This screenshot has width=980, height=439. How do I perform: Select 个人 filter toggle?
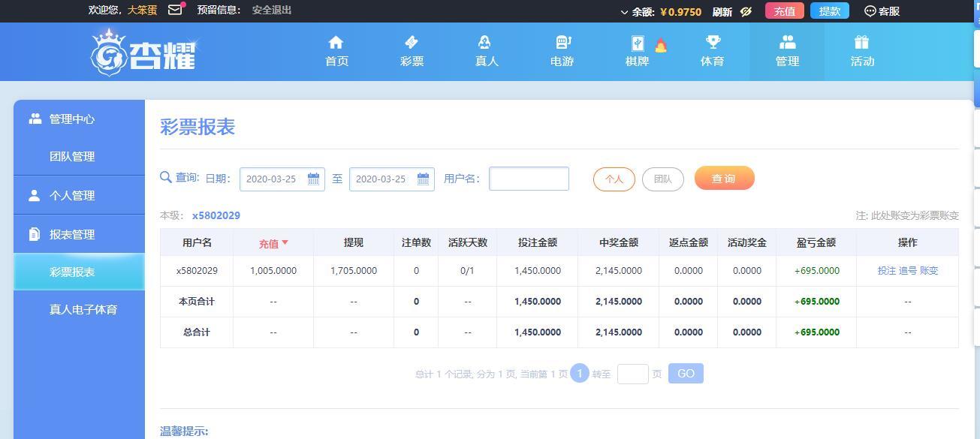[614, 179]
